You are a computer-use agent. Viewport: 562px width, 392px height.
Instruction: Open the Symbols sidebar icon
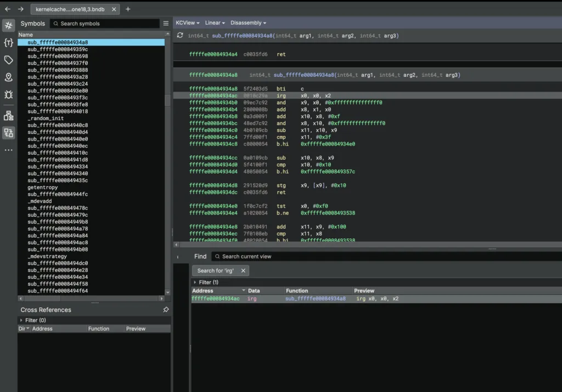coord(9,25)
